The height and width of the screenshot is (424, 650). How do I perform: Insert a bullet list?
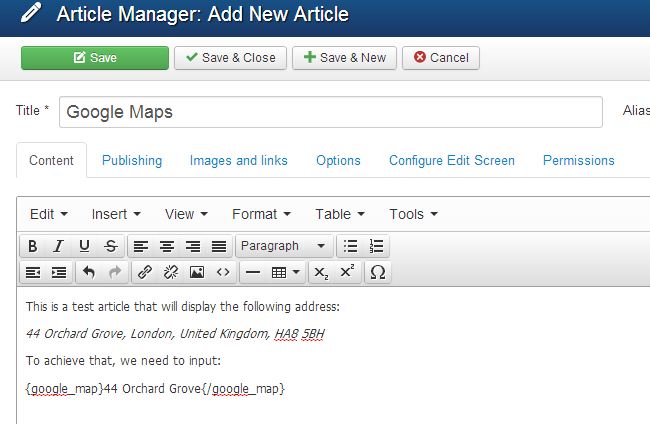(x=350, y=246)
